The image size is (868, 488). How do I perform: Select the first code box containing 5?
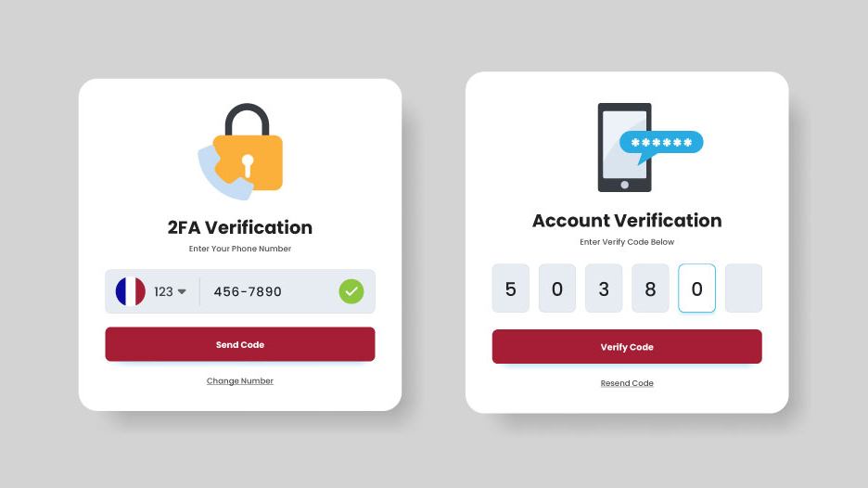click(510, 288)
